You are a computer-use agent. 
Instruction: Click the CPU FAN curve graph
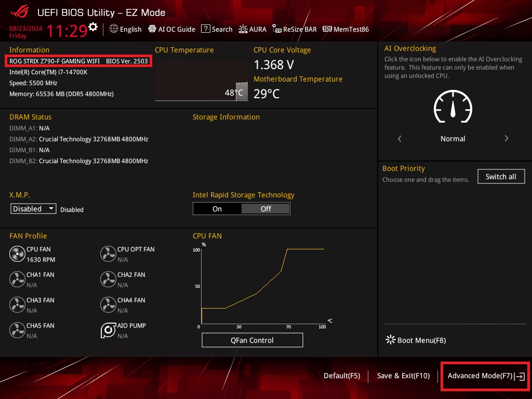coord(262,286)
